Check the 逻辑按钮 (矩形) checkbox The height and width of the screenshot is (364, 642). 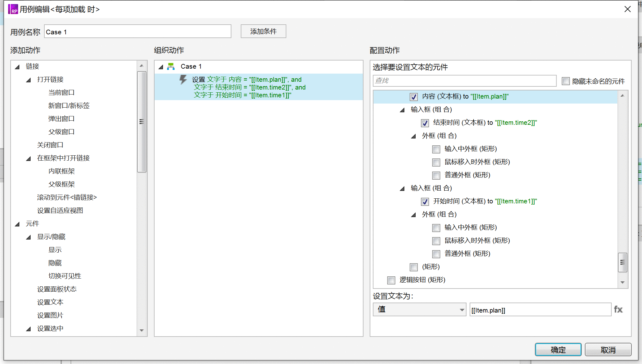click(391, 280)
